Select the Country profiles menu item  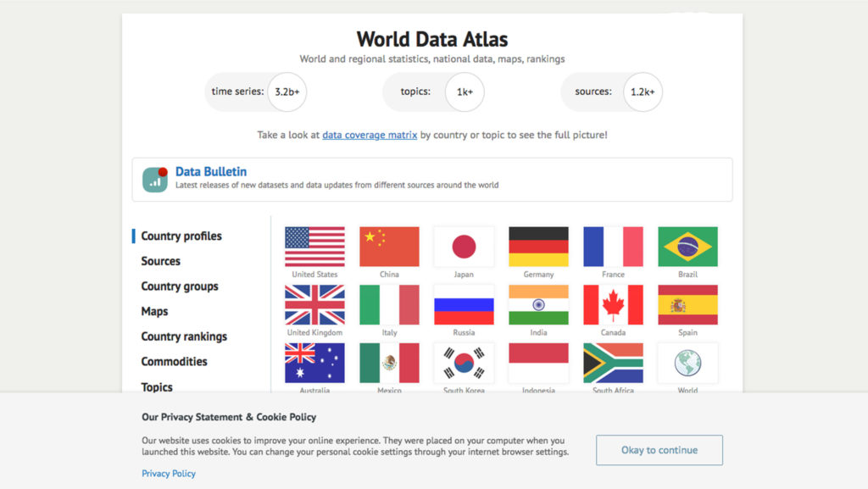[x=181, y=236]
